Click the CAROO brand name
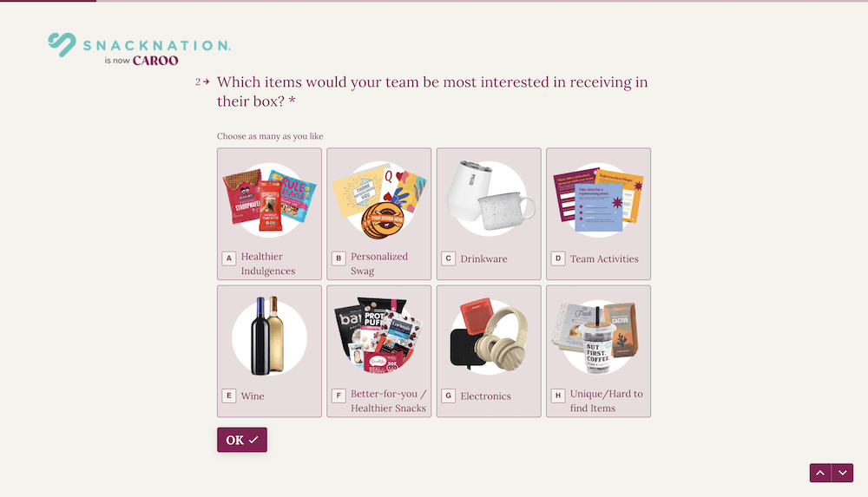 155,61
